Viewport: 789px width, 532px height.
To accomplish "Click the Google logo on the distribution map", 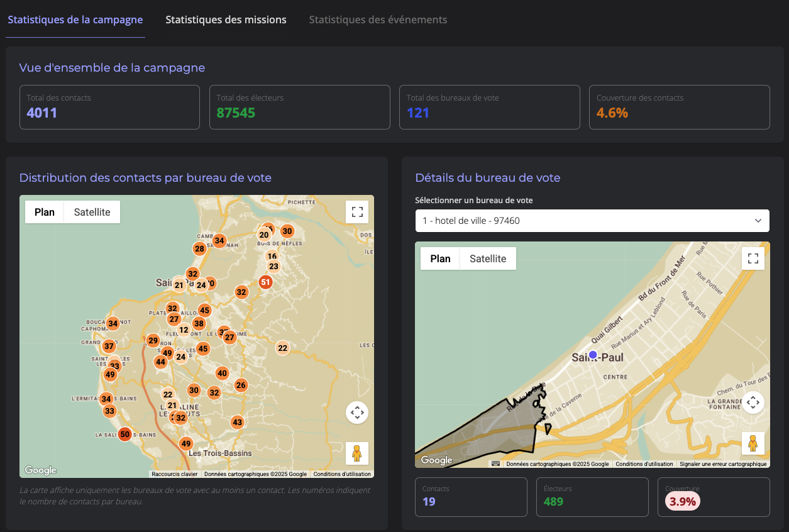I will click(x=40, y=470).
